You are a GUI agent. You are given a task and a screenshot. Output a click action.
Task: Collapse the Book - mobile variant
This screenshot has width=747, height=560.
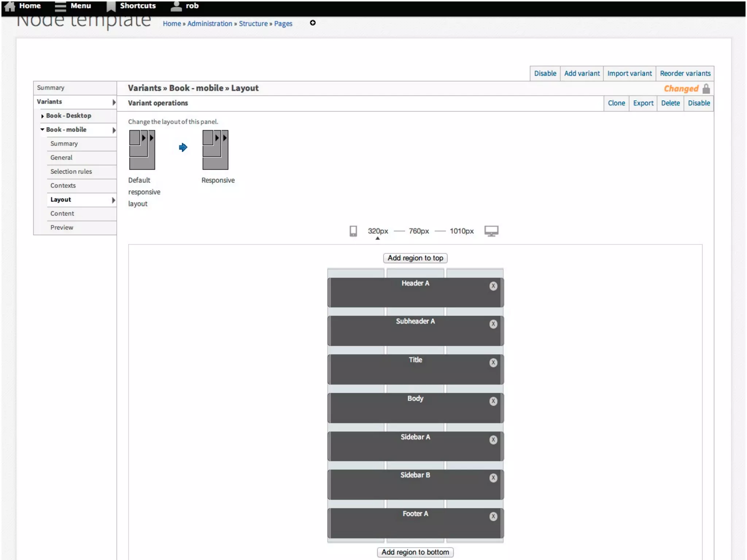[x=43, y=129]
